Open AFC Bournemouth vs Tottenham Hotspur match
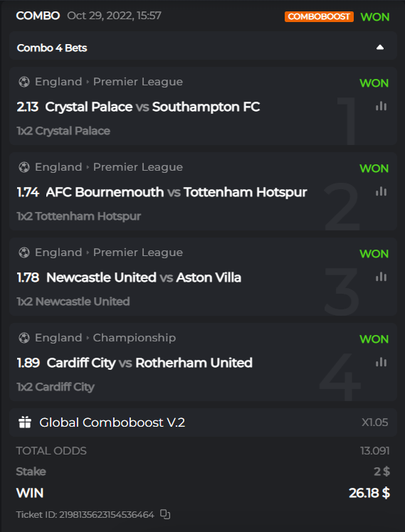Screen dimensions: 405x532 [x=177, y=192]
